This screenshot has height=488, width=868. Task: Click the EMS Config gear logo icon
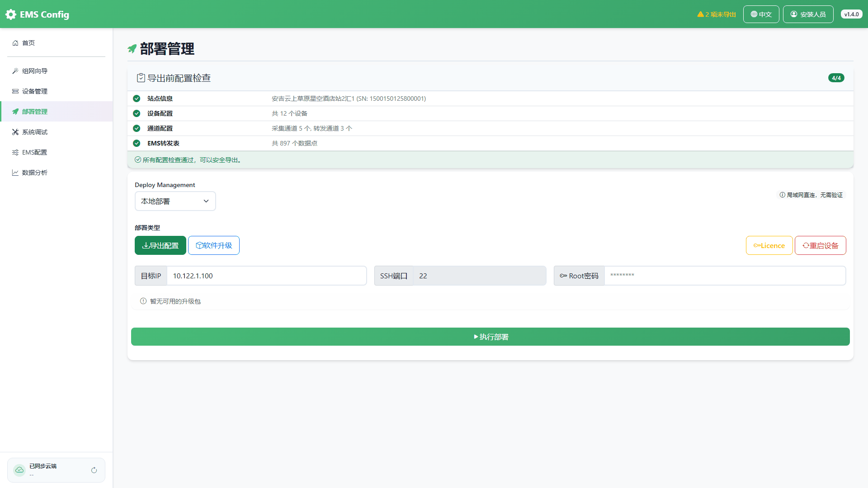pos(11,14)
